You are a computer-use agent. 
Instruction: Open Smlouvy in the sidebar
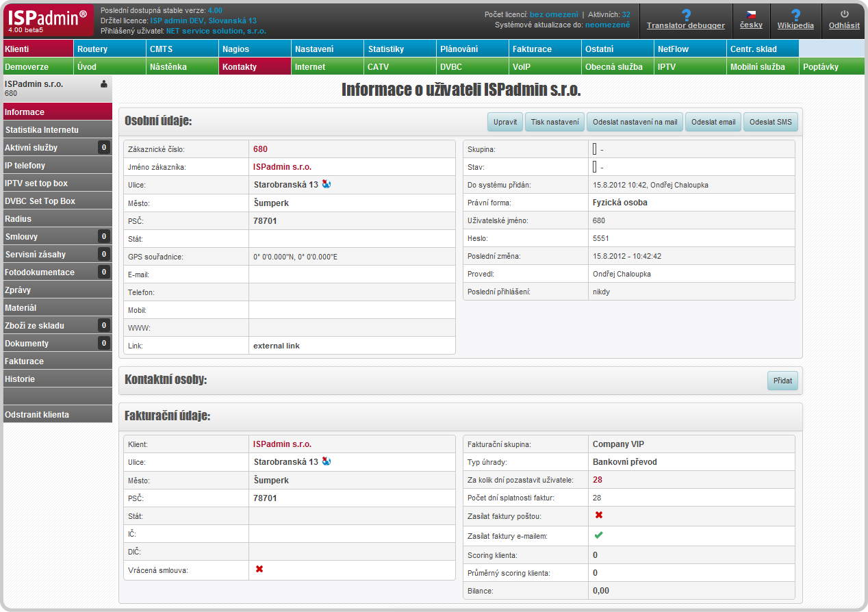click(58, 236)
